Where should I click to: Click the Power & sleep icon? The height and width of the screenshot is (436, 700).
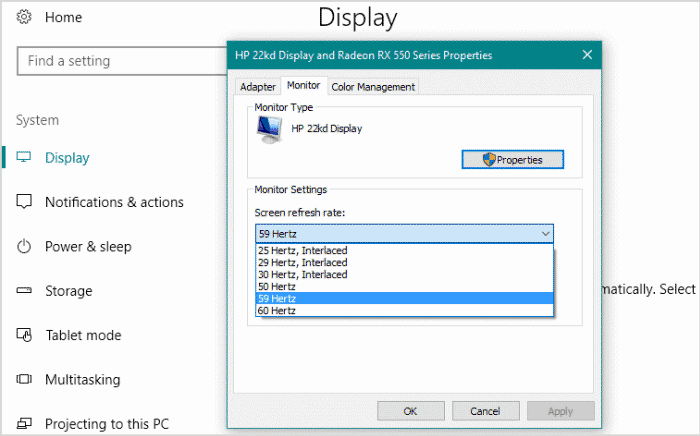click(24, 246)
